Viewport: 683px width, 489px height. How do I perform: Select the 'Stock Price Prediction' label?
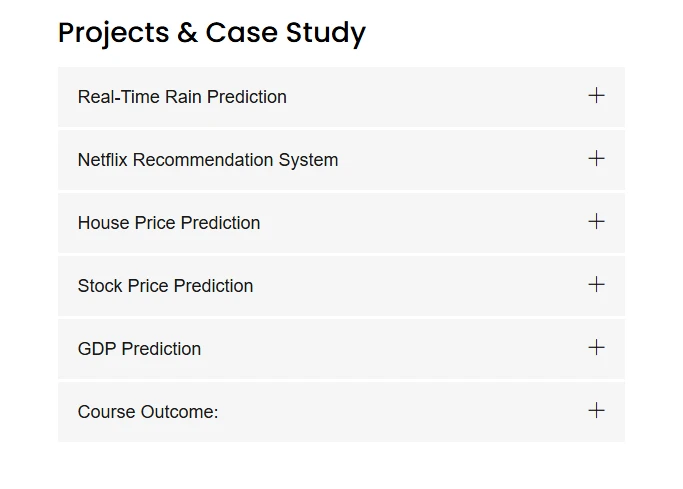point(166,286)
